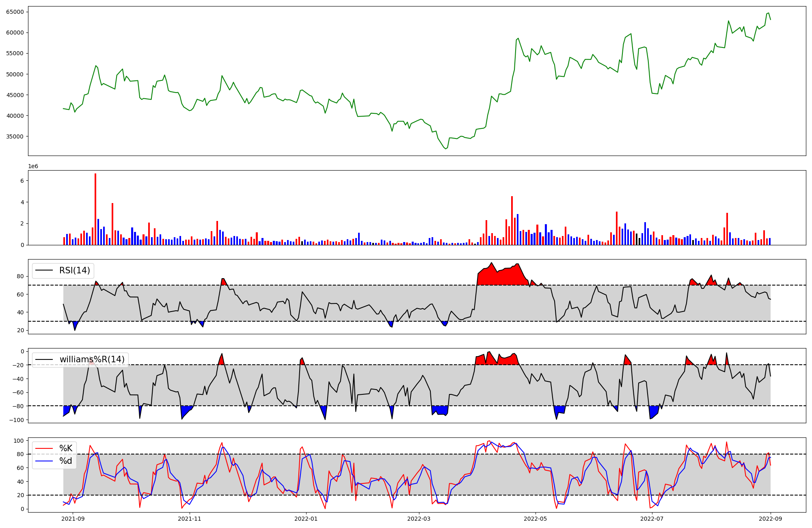Click the blue line sample beside %d

pyautogui.click(x=44, y=461)
